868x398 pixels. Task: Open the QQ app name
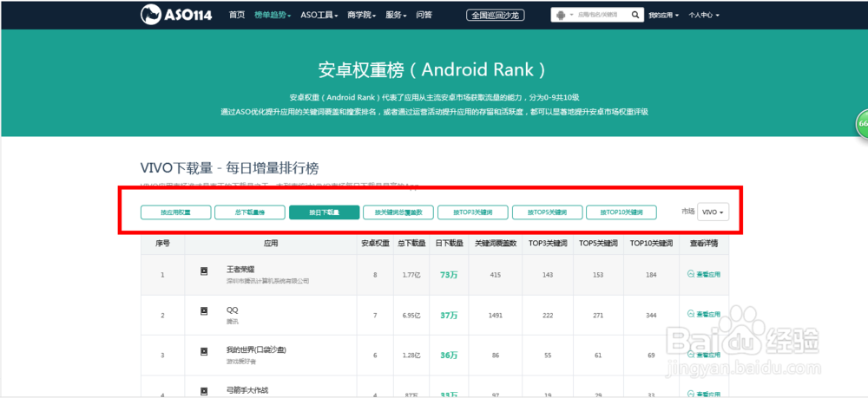[233, 310]
